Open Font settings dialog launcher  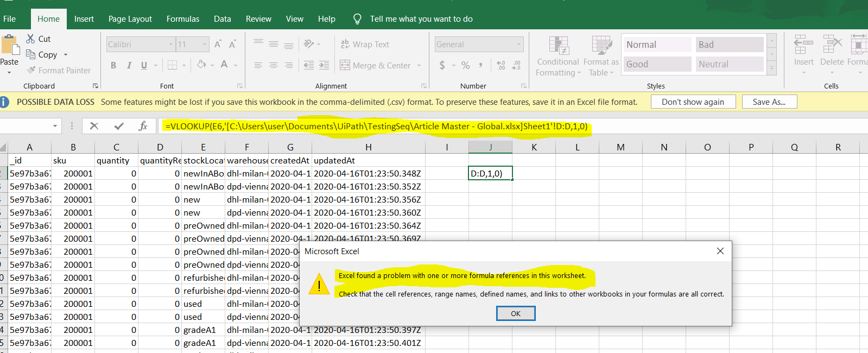[x=240, y=86]
